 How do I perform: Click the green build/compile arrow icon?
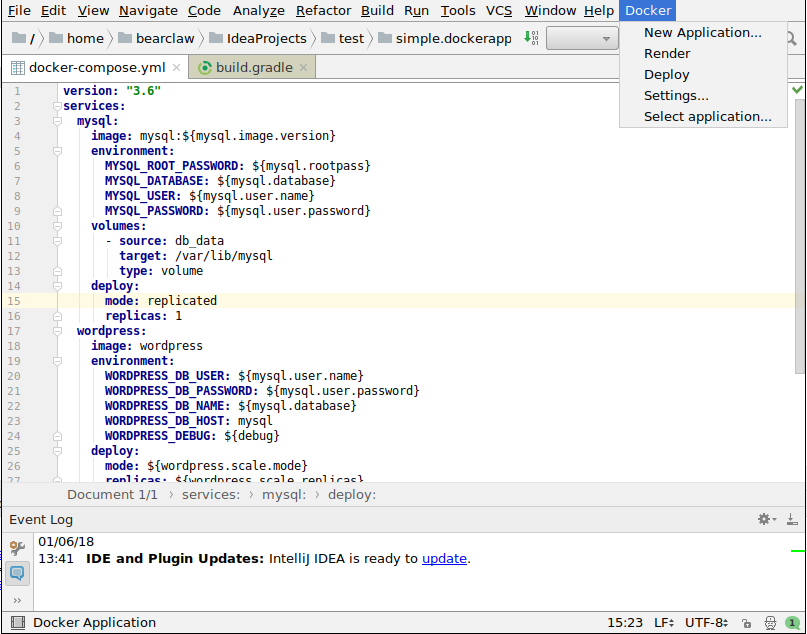tap(531, 38)
